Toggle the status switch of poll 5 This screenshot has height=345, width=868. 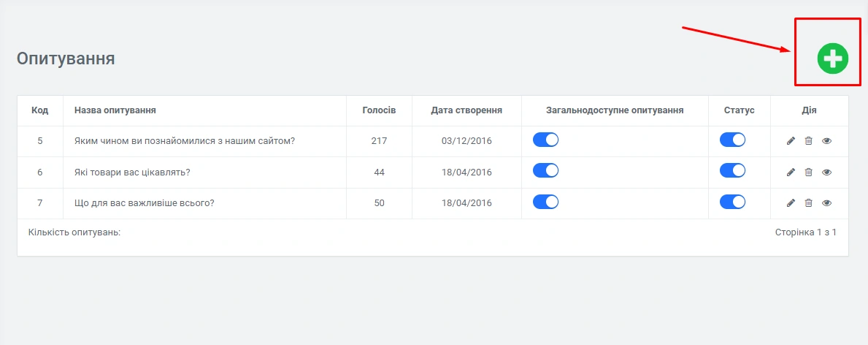coord(732,140)
